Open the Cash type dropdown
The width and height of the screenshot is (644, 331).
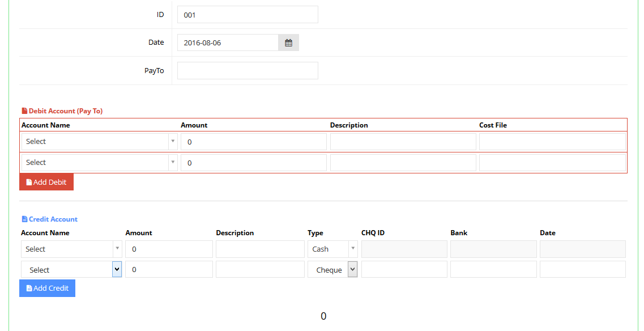[332, 249]
